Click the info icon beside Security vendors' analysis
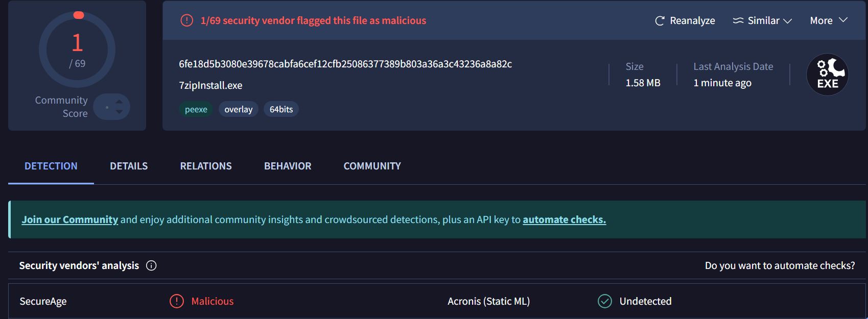This screenshot has height=319, width=868. [x=151, y=265]
